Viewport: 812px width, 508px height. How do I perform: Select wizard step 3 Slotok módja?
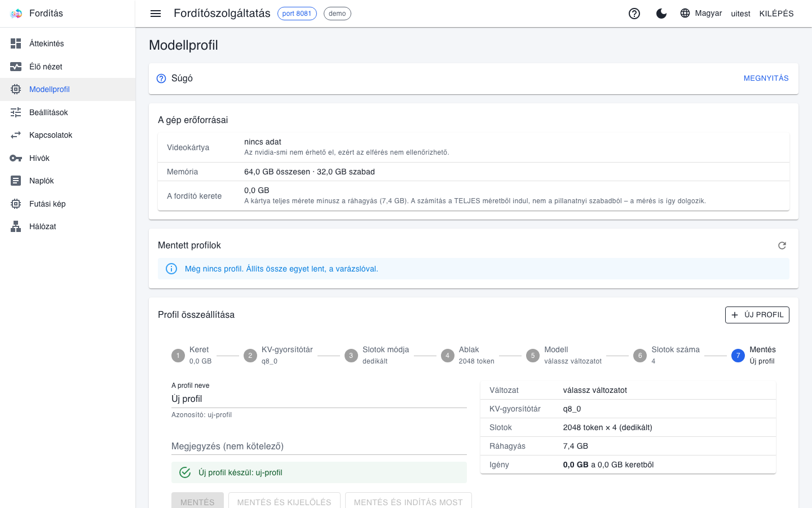pos(377,356)
